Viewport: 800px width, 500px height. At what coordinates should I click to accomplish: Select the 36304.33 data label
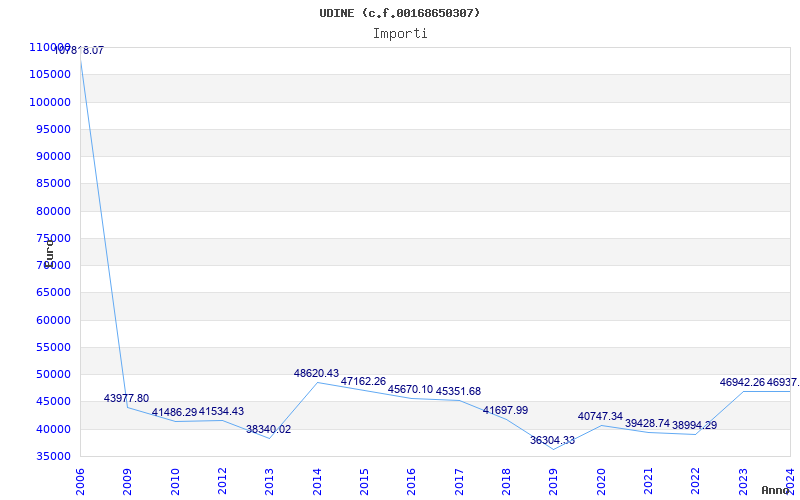tap(553, 440)
